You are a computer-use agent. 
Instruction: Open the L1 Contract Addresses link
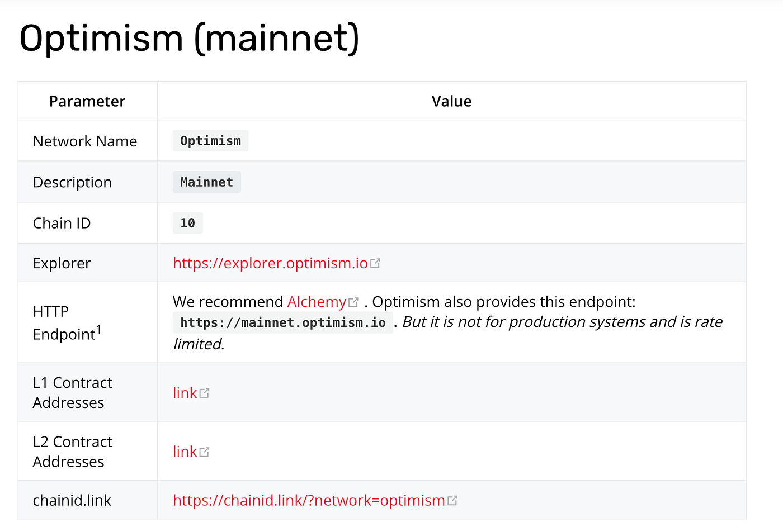click(x=185, y=393)
